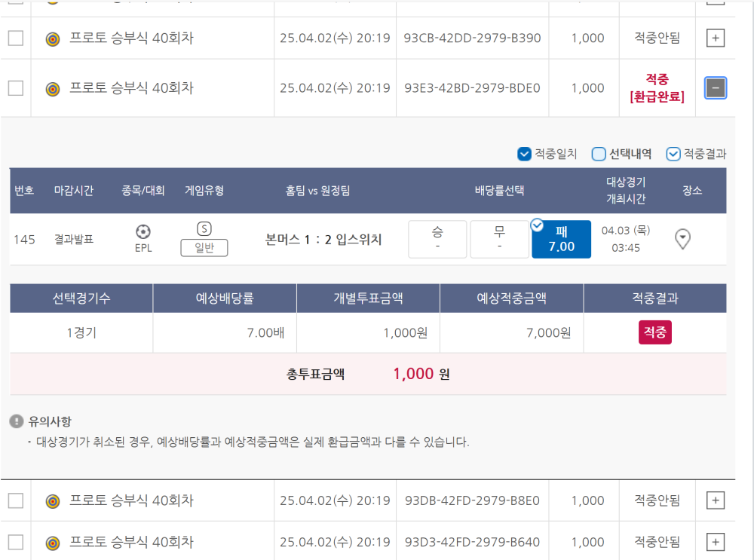
Task: Click the 유의사항 exclamation icon
Action: (x=16, y=421)
